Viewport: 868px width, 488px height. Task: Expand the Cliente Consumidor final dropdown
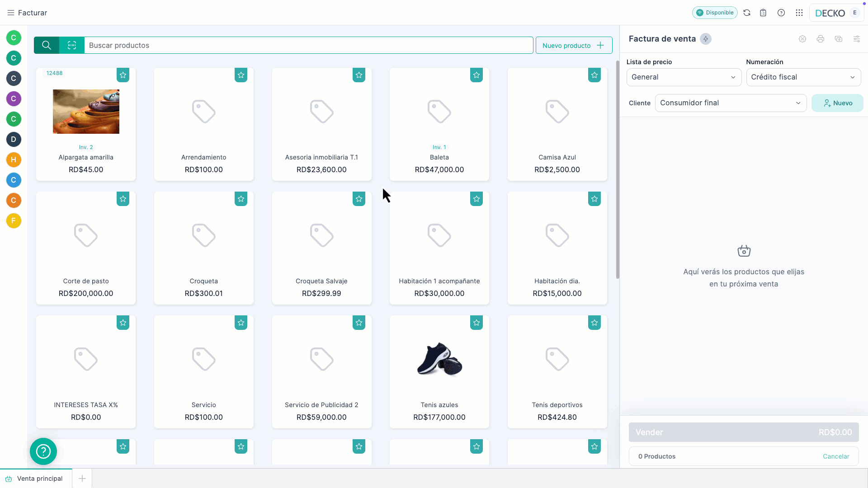pos(731,103)
